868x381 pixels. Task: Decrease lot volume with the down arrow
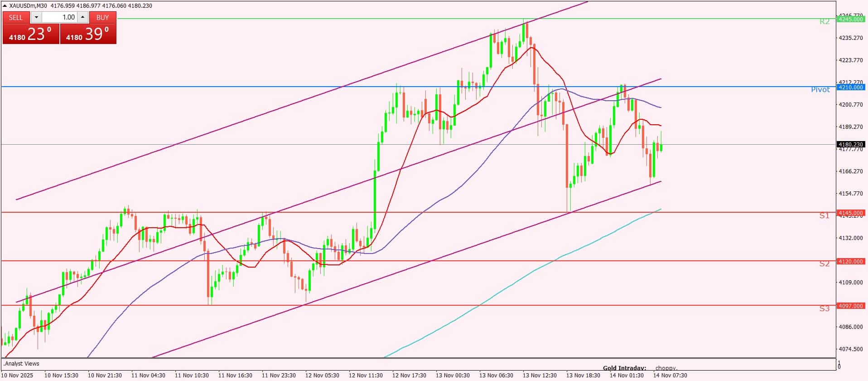coord(36,17)
